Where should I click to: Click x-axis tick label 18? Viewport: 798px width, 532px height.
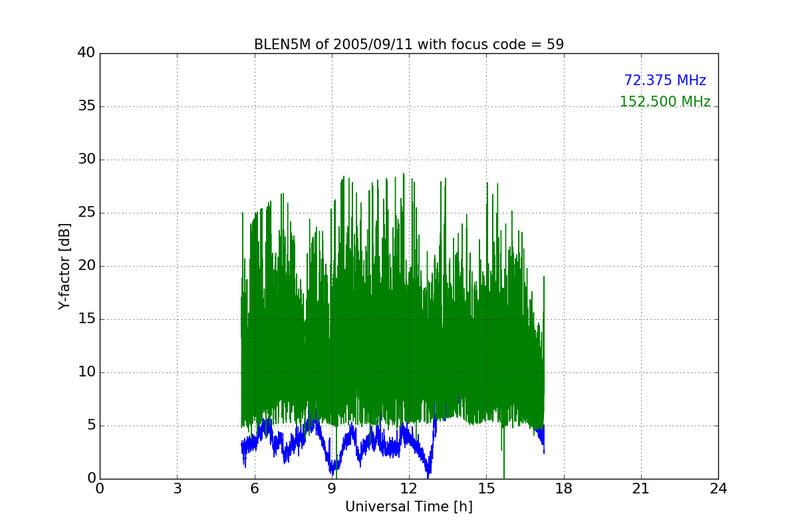[564, 489]
